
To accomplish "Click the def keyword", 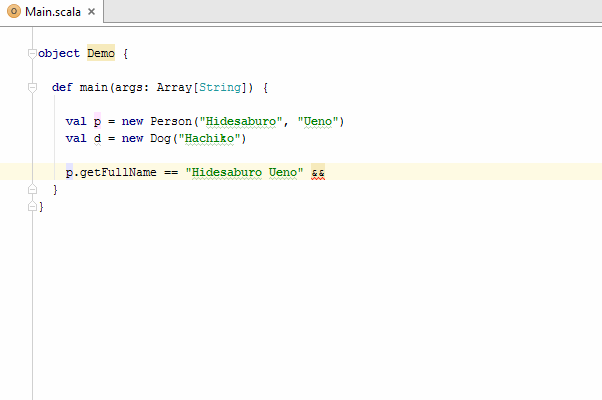I will [x=62, y=87].
